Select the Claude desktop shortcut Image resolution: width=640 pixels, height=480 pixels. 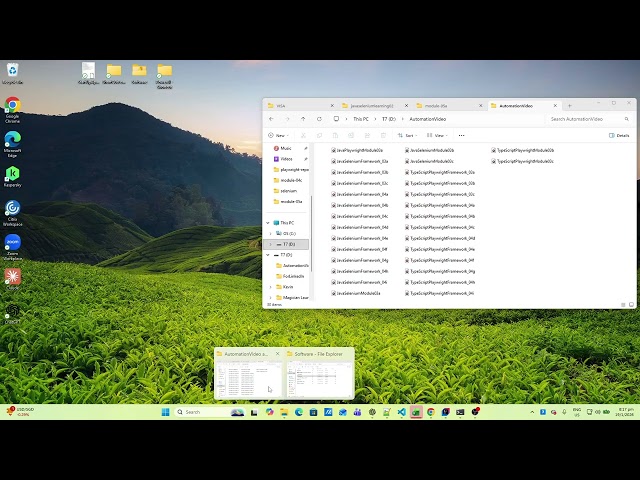[13, 279]
